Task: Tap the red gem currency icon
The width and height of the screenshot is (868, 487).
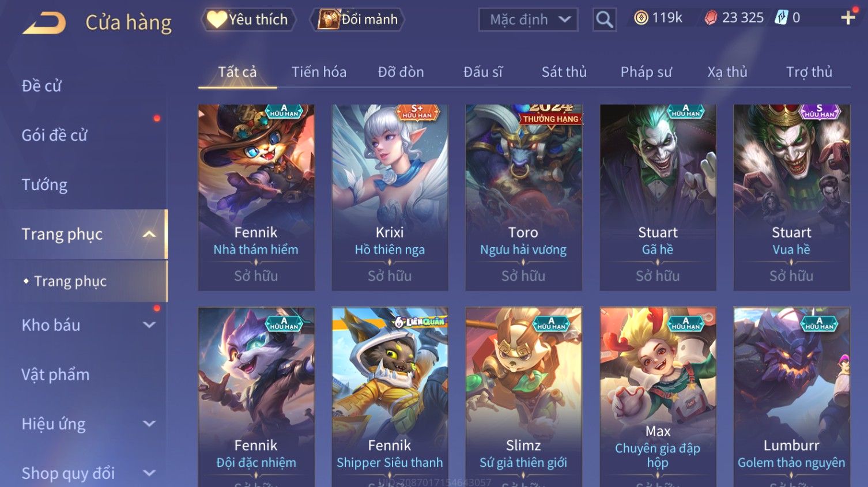Action: pos(711,18)
